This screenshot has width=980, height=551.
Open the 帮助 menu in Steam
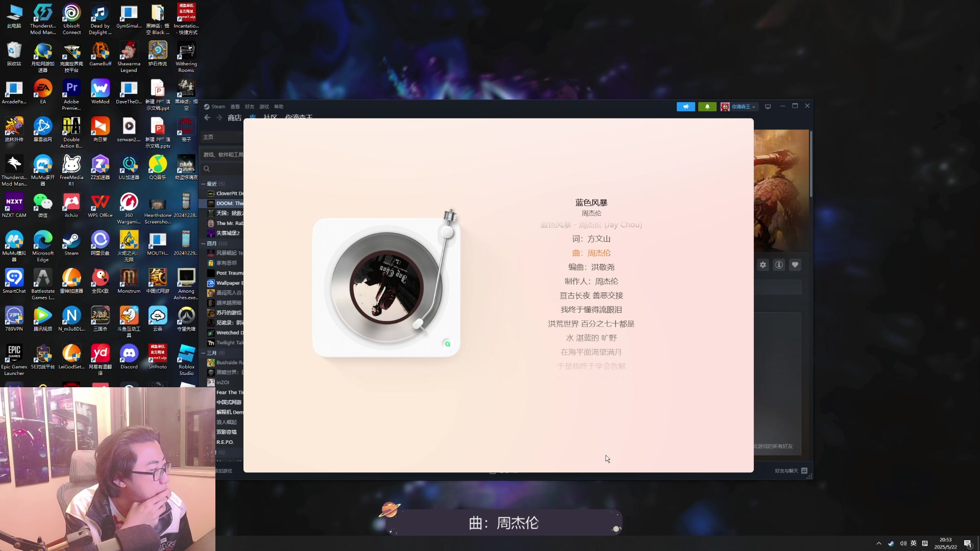pos(279,107)
